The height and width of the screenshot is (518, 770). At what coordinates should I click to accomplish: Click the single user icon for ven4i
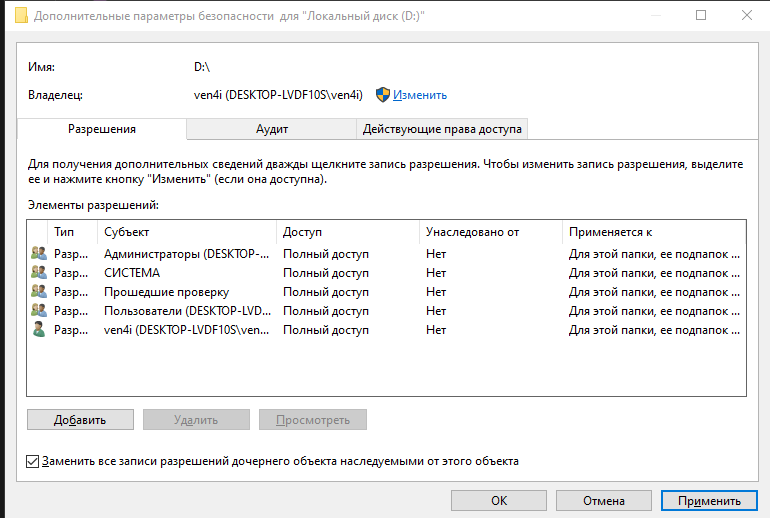point(39,329)
